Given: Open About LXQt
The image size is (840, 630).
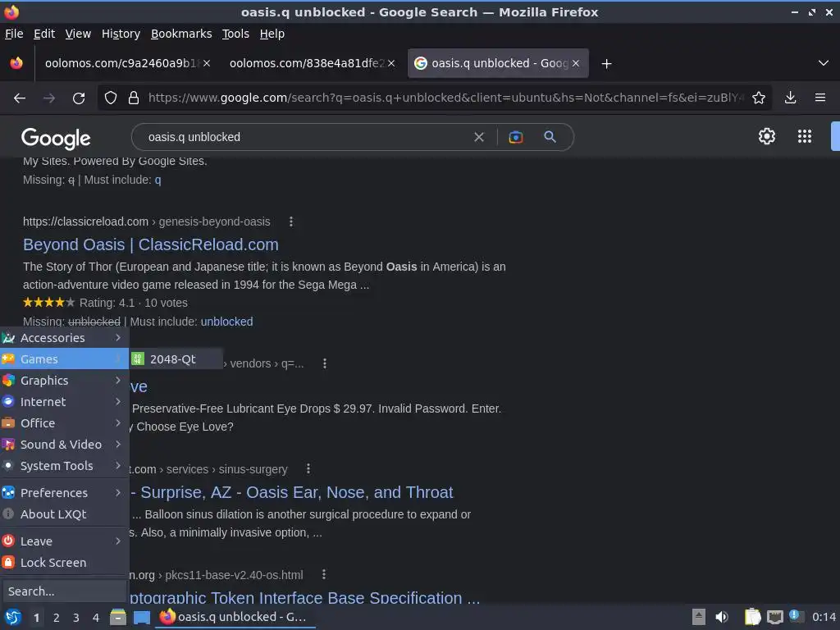Looking at the screenshot, I should [x=64, y=514].
